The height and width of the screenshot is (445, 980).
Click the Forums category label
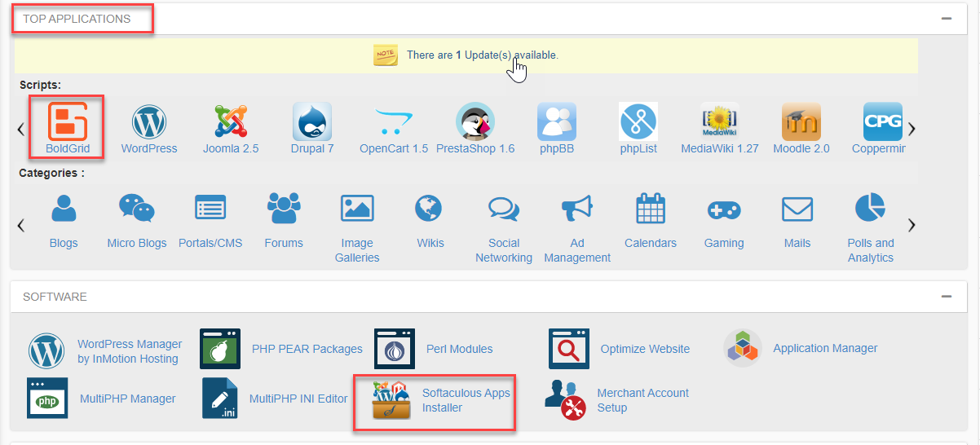[x=284, y=243]
